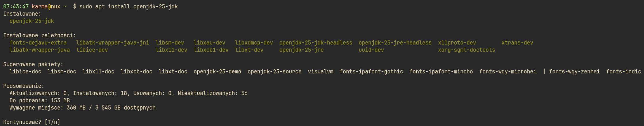
Task: Click the suggested package visualvm
Action: tap(320, 72)
